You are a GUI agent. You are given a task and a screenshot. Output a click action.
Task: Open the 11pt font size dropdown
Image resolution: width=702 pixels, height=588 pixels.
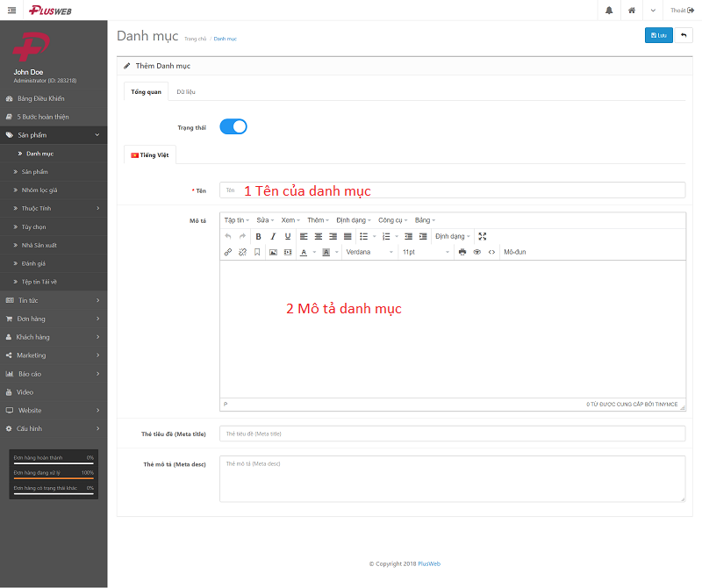click(425, 252)
